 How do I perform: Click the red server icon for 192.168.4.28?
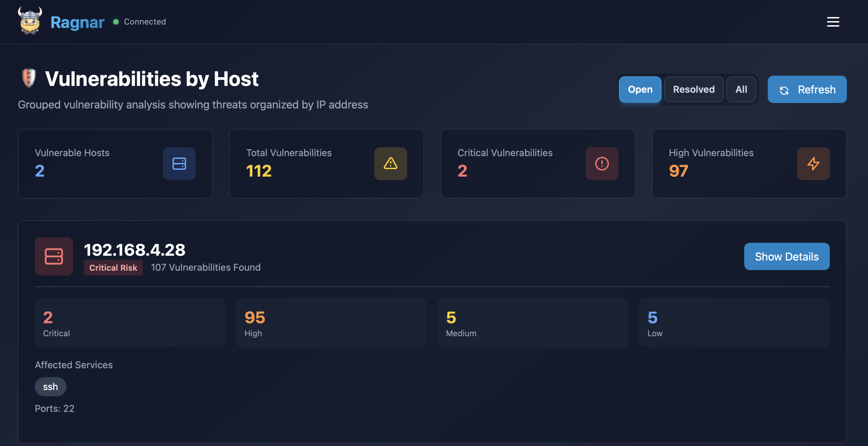click(54, 256)
